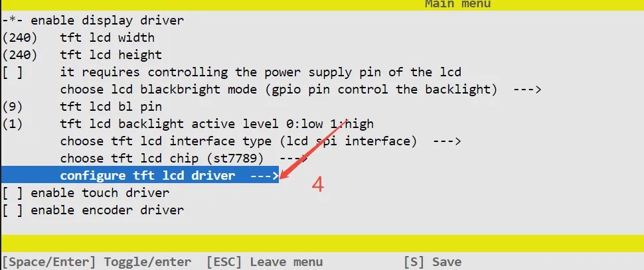
Task: Enable power supply pin control checkbox
Action: pyautogui.click(x=13, y=72)
